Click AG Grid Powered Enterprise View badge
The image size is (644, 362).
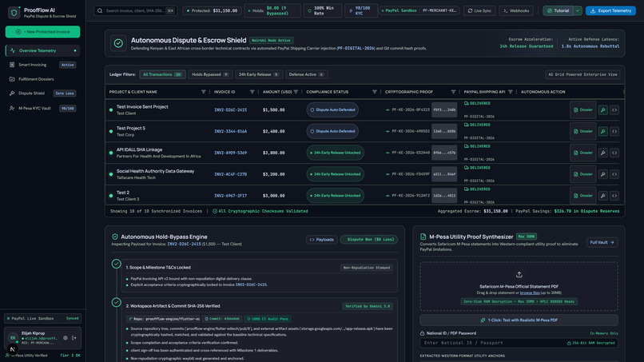point(582,74)
